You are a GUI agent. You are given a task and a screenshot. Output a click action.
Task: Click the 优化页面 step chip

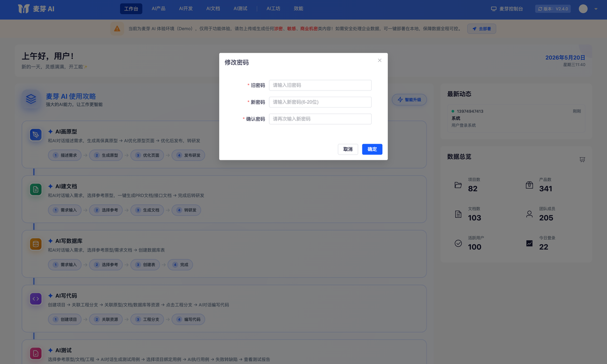pos(147,155)
